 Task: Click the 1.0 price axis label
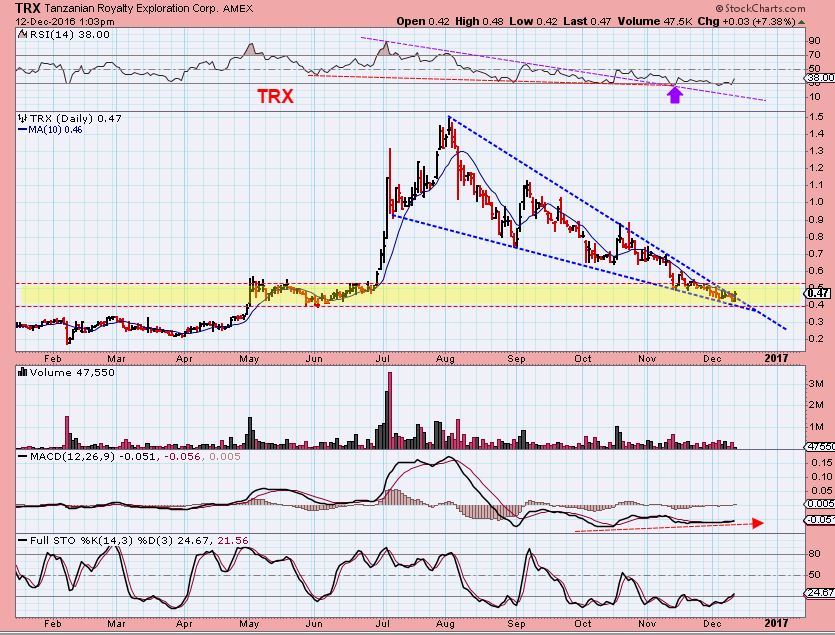click(x=815, y=202)
